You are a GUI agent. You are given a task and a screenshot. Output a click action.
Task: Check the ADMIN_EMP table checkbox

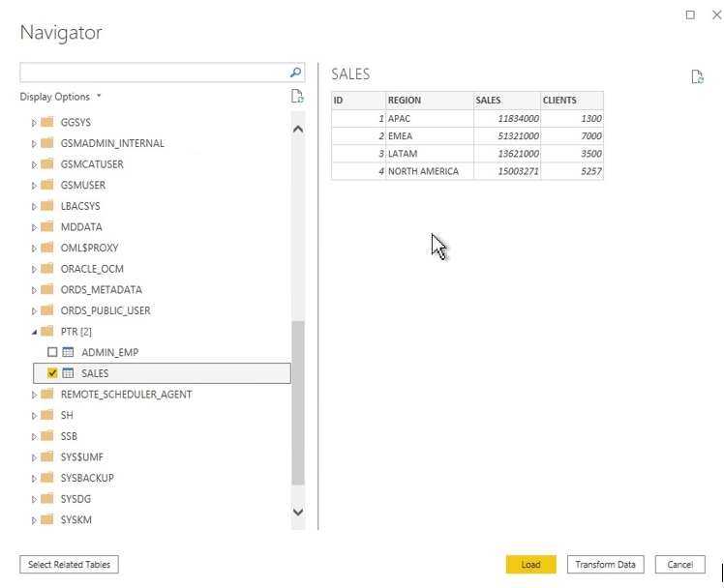pyautogui.click(x=52, y=352)
